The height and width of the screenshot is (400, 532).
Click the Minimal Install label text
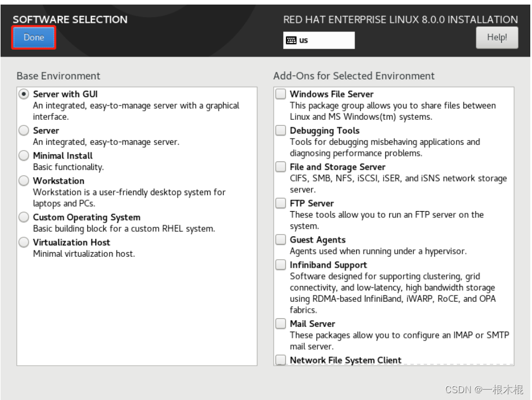63,156
